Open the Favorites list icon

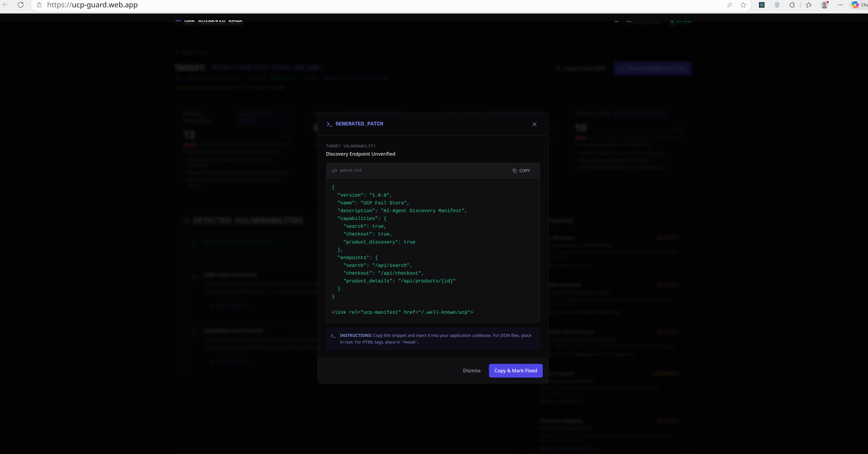809,5
